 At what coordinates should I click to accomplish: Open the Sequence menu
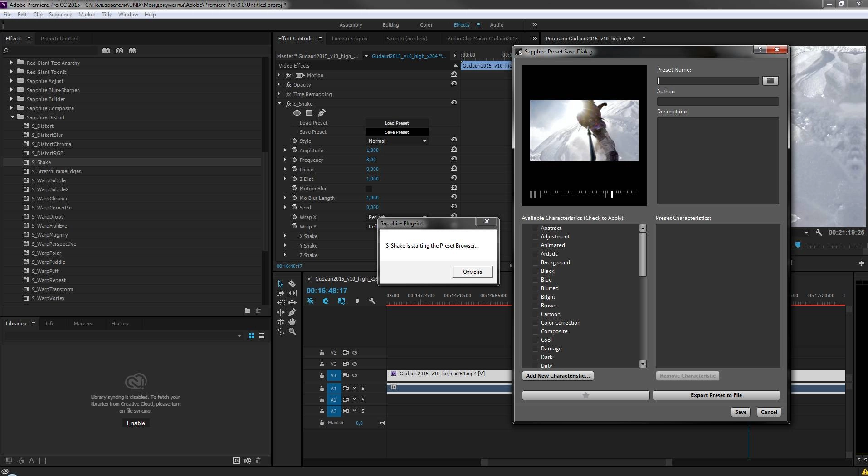tap(60, 15)
